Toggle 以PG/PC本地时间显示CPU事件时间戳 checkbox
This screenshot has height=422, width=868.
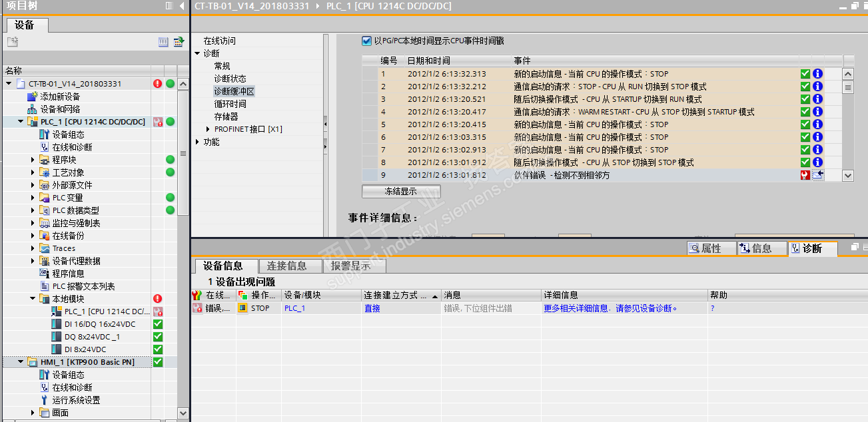[366, 41]
